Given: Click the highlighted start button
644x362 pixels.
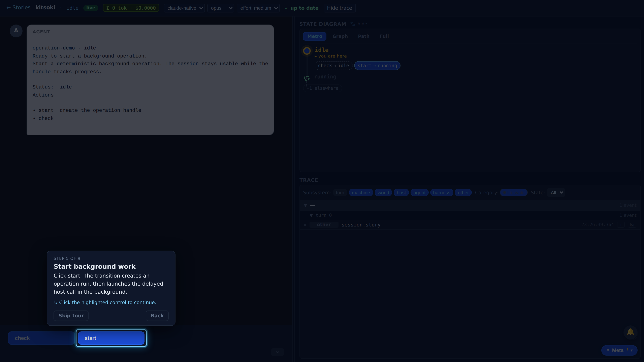Looking at the screenshot, I should (111, 338).
